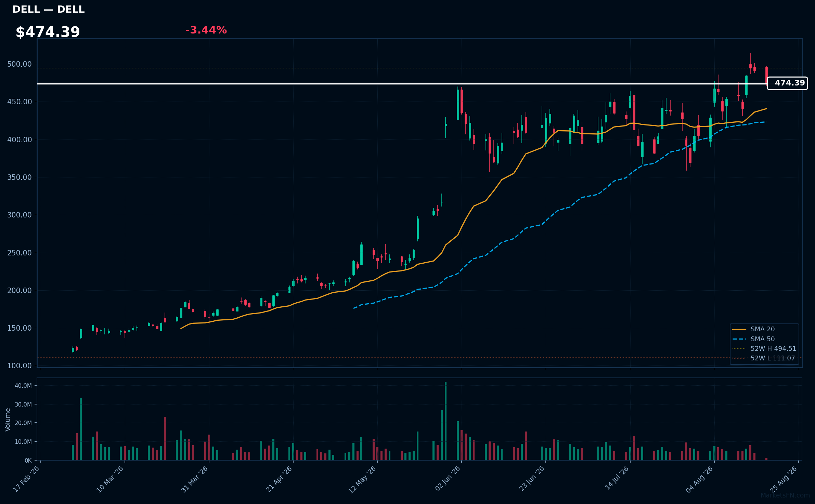The height and width of the screenshot is (504, 815).
Task: Click the 200.00 price axis label
Action: coord(20,290)
